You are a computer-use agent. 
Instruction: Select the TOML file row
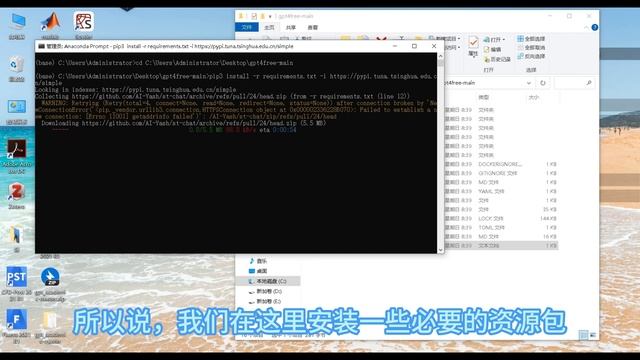coord(501,227)
